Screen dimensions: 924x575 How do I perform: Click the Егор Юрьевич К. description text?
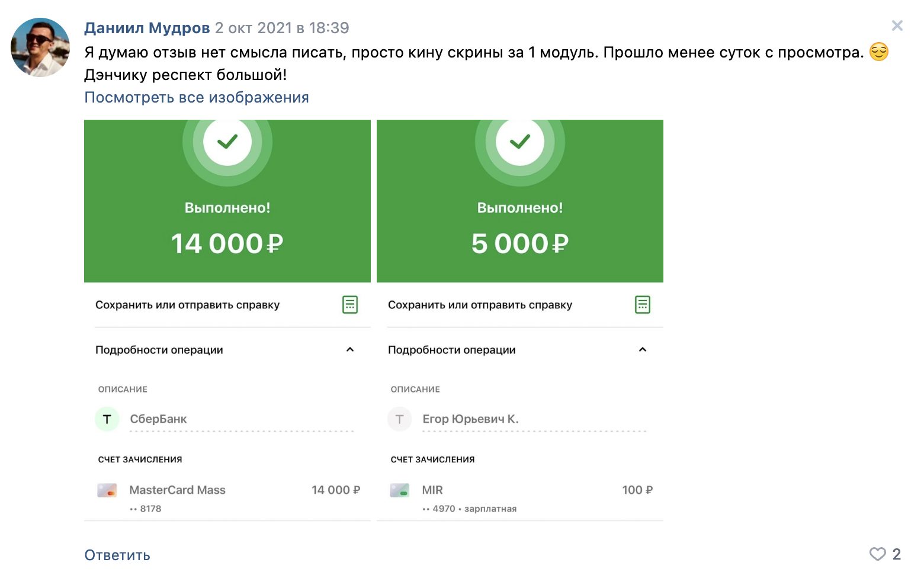[x=470, y=419]
